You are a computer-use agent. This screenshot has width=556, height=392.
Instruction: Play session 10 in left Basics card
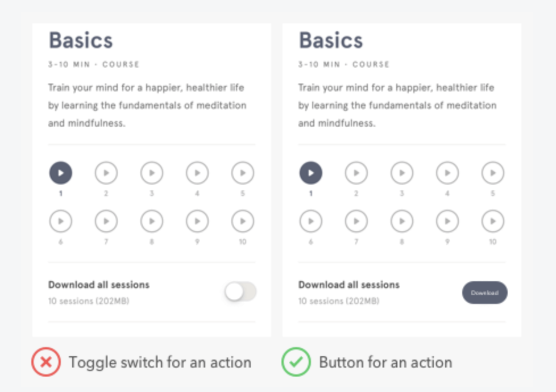click(x=243, y=222)
